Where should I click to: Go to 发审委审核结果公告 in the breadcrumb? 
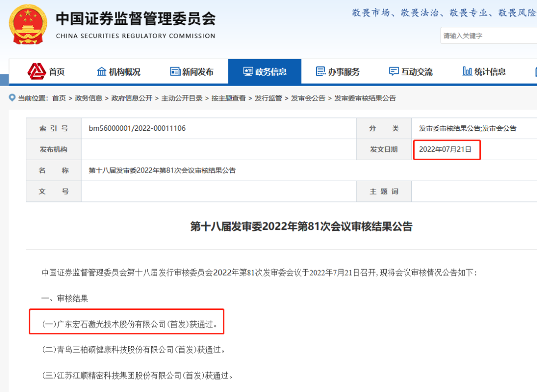(365, 98)
